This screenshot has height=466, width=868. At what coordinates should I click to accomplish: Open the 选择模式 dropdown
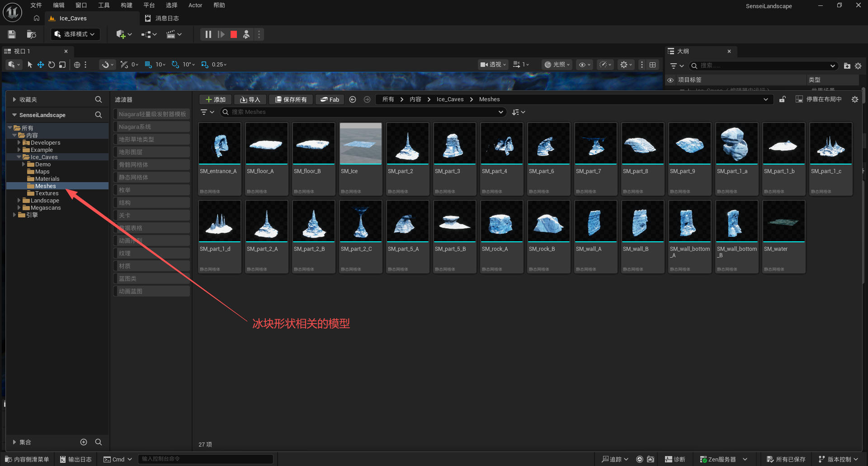pos(75,34)
